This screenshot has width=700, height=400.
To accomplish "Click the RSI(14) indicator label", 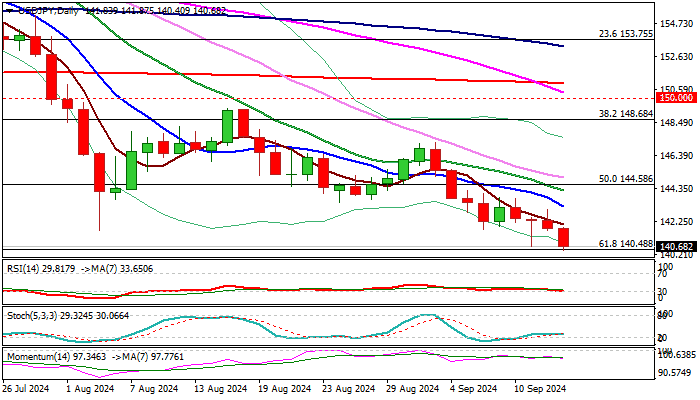I will tap(24, 268).
